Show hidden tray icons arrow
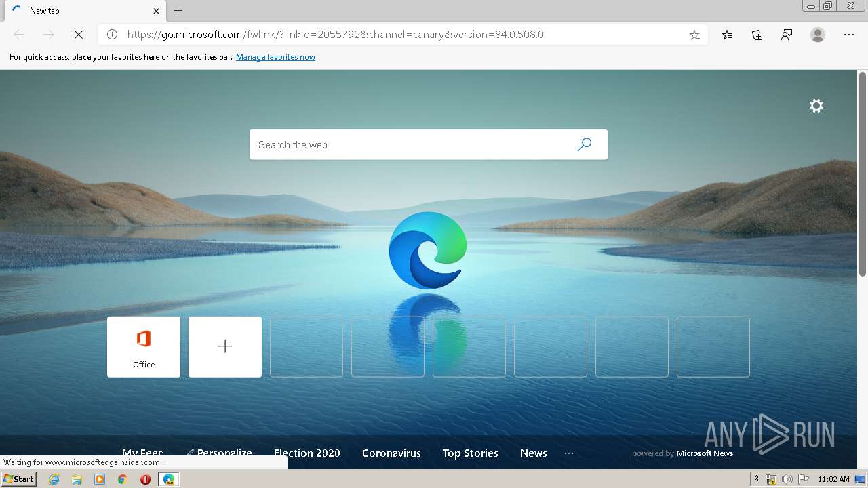The width and height of the screenshot is (868, 488). (x=756, y=479)
